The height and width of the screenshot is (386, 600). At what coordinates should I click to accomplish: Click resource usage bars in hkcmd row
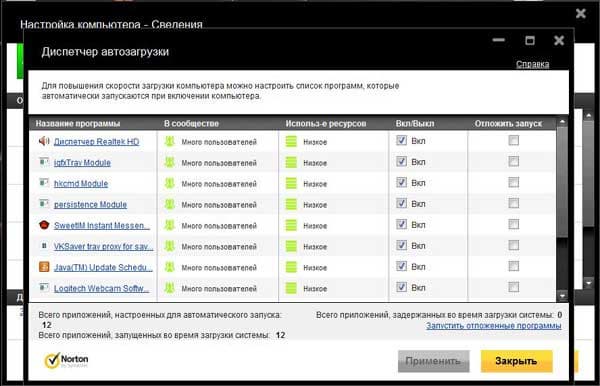pyautogui.click(x=291, y=184)
